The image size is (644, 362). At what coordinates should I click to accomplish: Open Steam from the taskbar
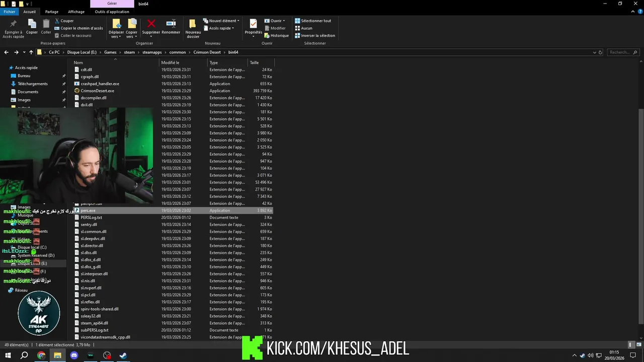coord(123,355)
